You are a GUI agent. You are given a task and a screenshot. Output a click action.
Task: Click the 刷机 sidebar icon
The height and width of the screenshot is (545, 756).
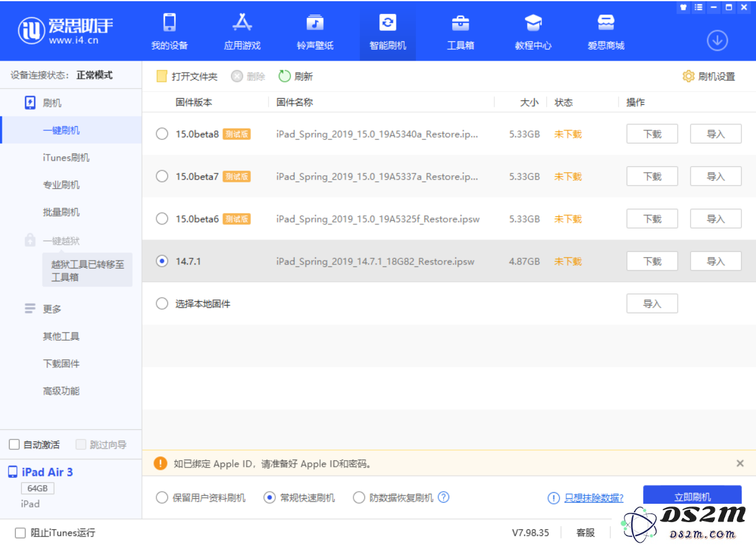30,102
